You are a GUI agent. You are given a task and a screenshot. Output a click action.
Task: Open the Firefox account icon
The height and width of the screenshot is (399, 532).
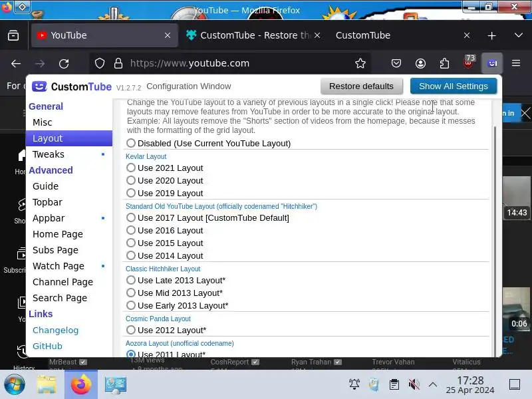(x=420, y=63)
